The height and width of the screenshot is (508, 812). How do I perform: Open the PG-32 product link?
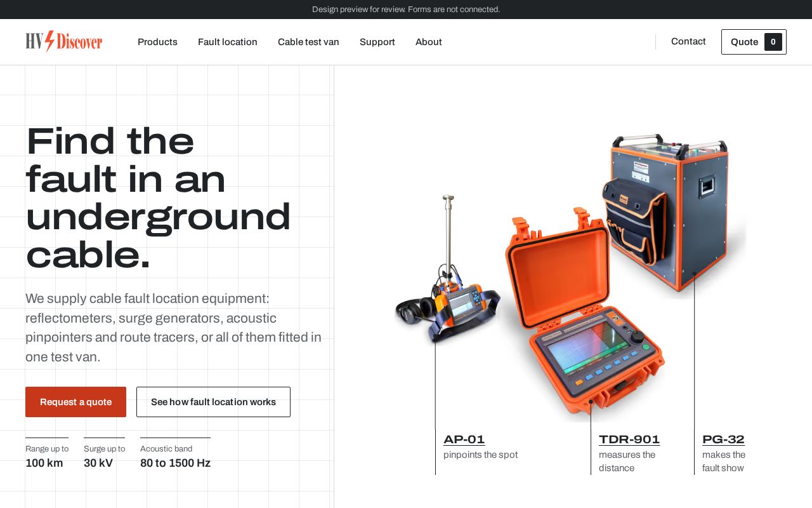pos(723,439)
